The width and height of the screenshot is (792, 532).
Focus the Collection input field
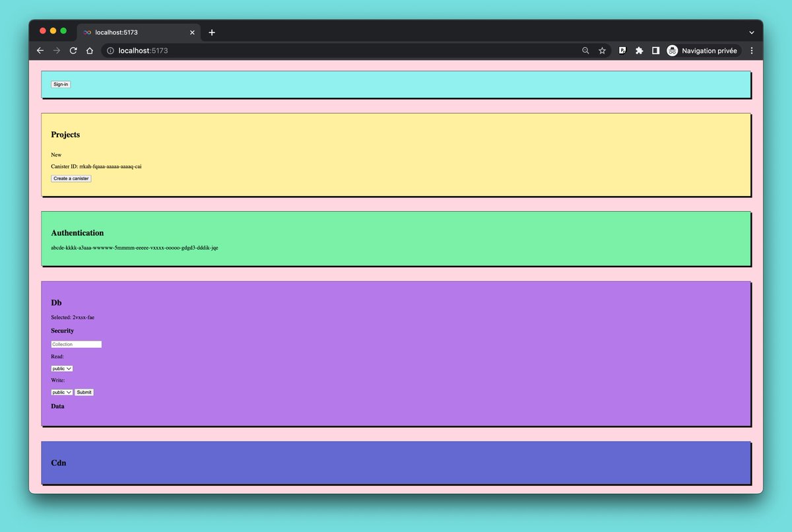tap(77, 345)
